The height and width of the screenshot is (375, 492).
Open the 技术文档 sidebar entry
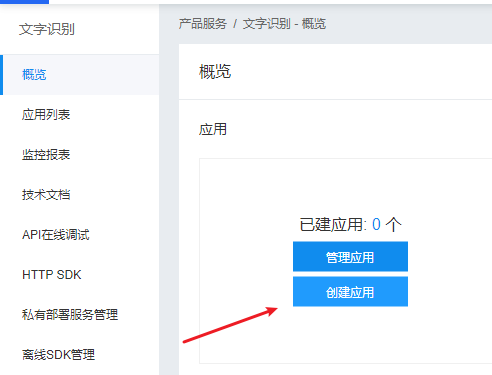pos(79,195)
